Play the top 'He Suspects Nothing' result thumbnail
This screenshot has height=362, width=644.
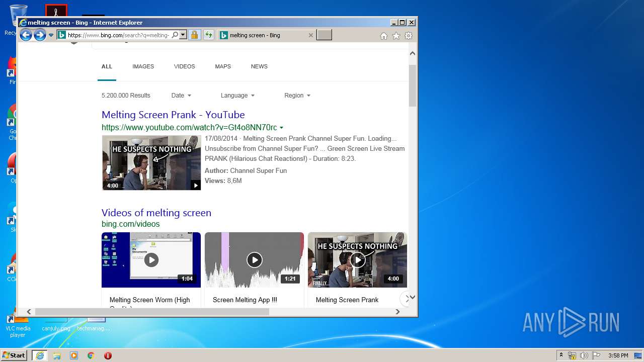click(151, 162)
